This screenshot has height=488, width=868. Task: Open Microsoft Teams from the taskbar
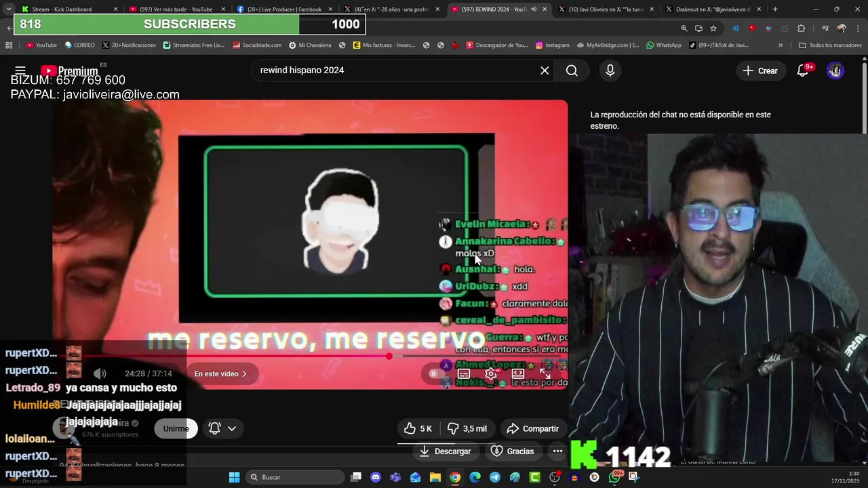click(395, 477)
